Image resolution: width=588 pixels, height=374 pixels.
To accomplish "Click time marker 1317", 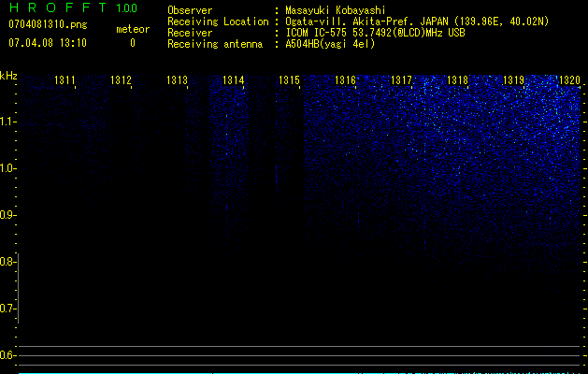I will pos(401,80).
